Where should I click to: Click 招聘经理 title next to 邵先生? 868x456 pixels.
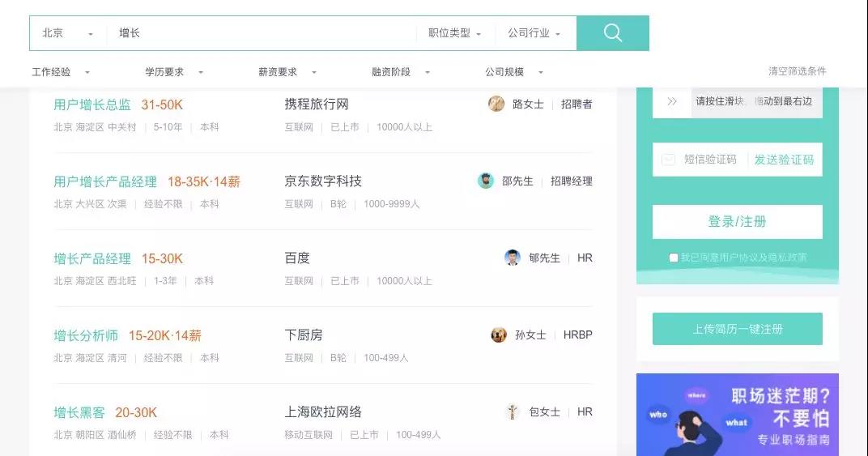572,181
